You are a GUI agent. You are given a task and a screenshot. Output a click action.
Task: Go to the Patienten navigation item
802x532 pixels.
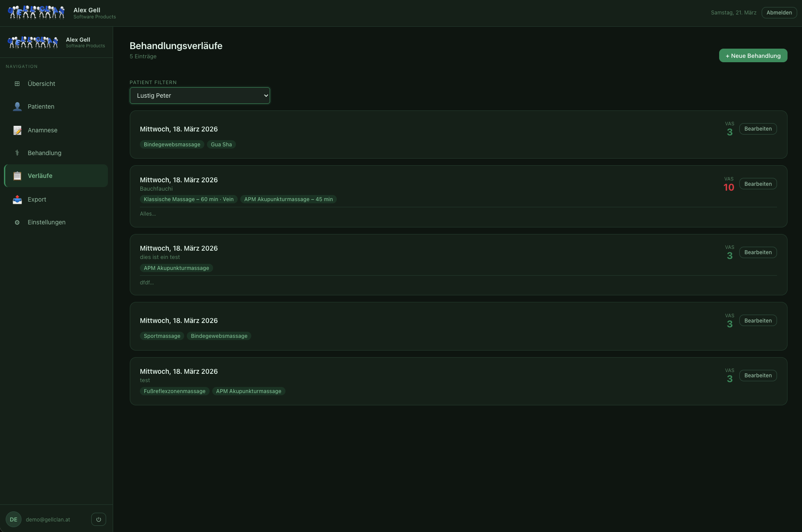tap(56, 106)
